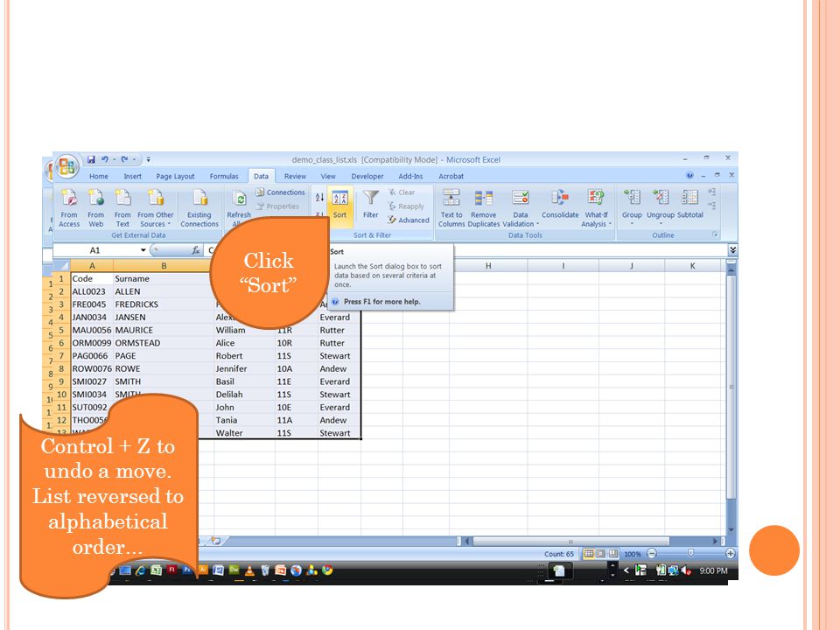Click the Code header cell
840x630 pixels.
(x=92, y=278)
